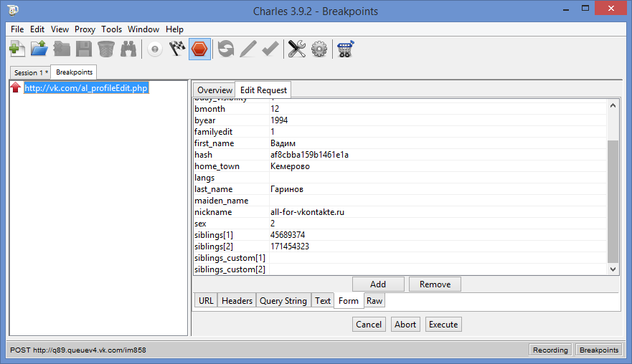Click the empty langs value cell
Screen dimensions: 632x364
pos(438,178)
